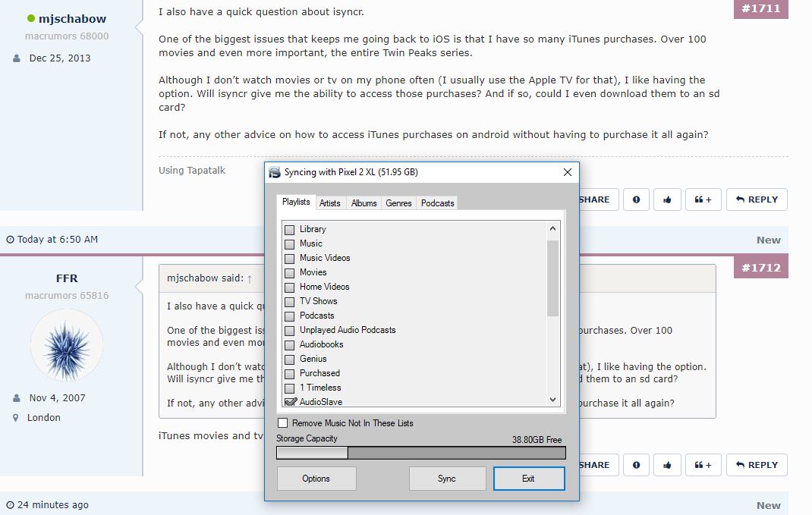812x515 pixels.
Task: Multi-quote post #1711 with the quote plus button
Action: (x=703, y=199)
